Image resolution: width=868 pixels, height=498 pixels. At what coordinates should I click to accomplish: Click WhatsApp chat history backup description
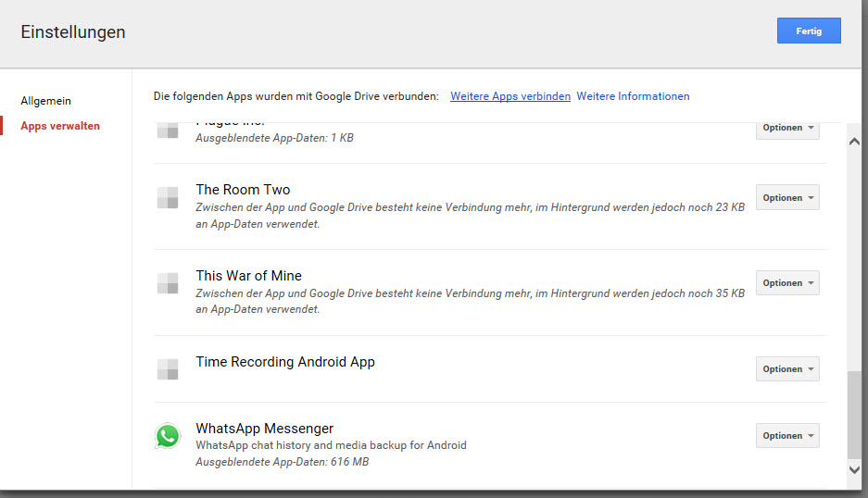click(x=331, y=445)
